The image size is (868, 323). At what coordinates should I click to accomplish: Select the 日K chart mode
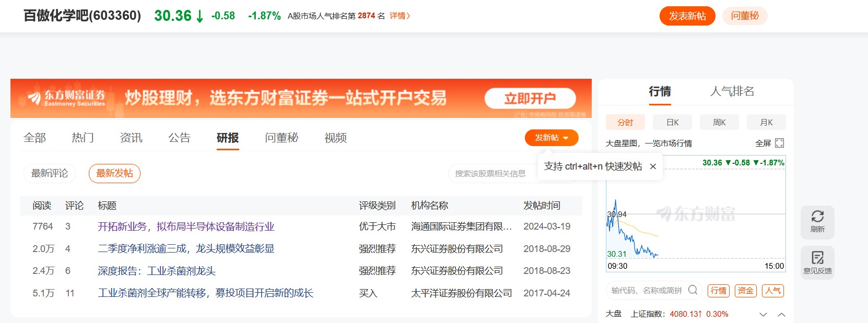[673, 122]
